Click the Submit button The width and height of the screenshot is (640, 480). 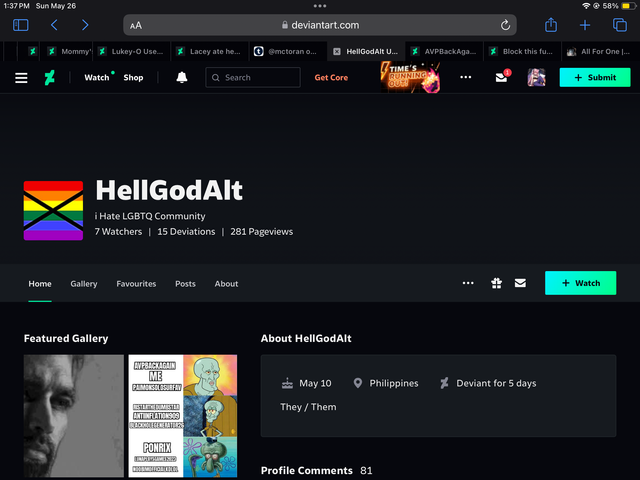coord(595,77)
